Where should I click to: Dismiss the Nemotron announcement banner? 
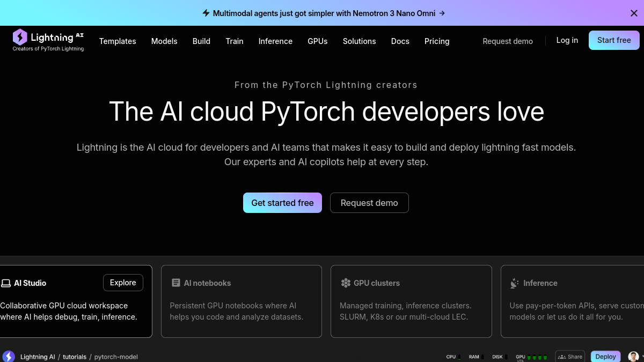tap(634, 13)
